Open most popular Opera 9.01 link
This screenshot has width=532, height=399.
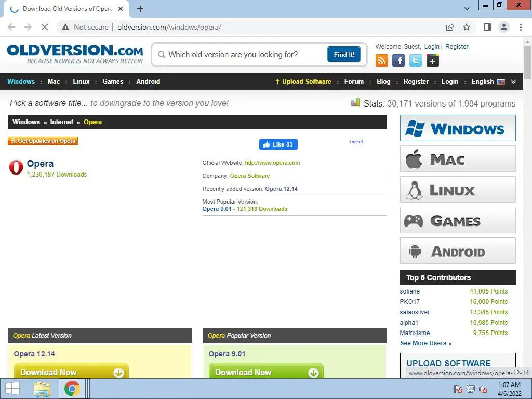217,209
